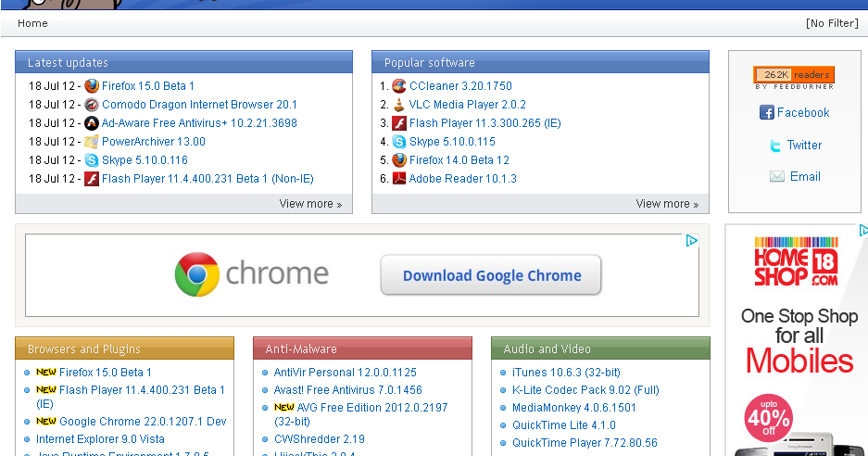Image resolution: width=868 pixels, height=456 pixels.
Task: Open the Popular software section header
Action: click(540, 62)
